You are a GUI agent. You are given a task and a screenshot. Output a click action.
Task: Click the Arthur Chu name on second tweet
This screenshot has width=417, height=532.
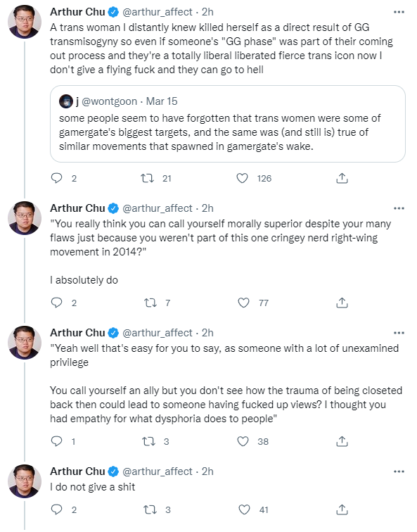click(x=77, y=208)
